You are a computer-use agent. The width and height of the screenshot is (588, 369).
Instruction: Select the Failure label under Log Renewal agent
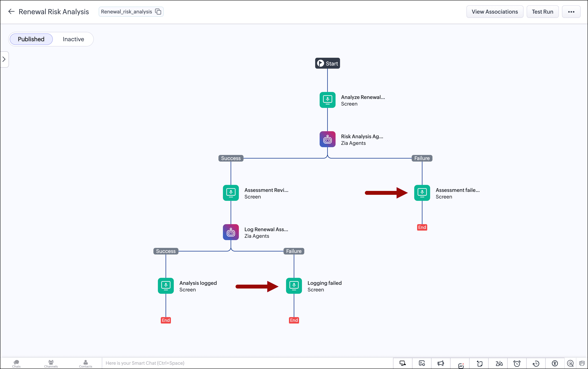tap(294, 251)
